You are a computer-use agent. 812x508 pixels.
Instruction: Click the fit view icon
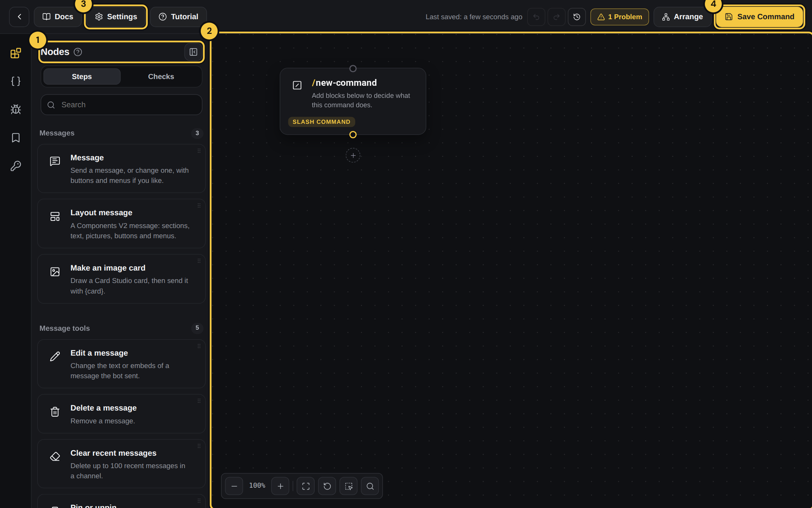pyautogui.click(x=306, y=486)
